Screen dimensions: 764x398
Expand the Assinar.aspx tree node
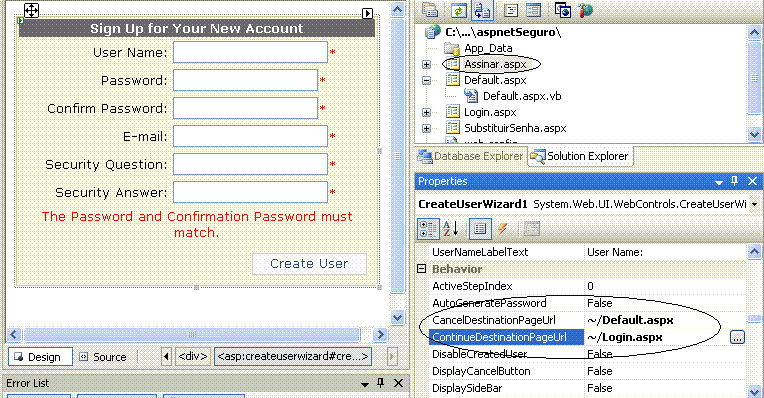click(x=426, y=64)
